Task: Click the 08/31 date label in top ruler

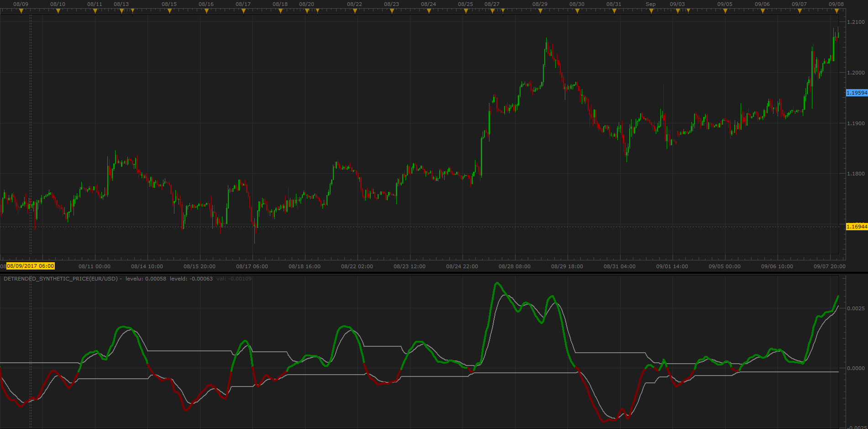Action: (x=614, y=4)
